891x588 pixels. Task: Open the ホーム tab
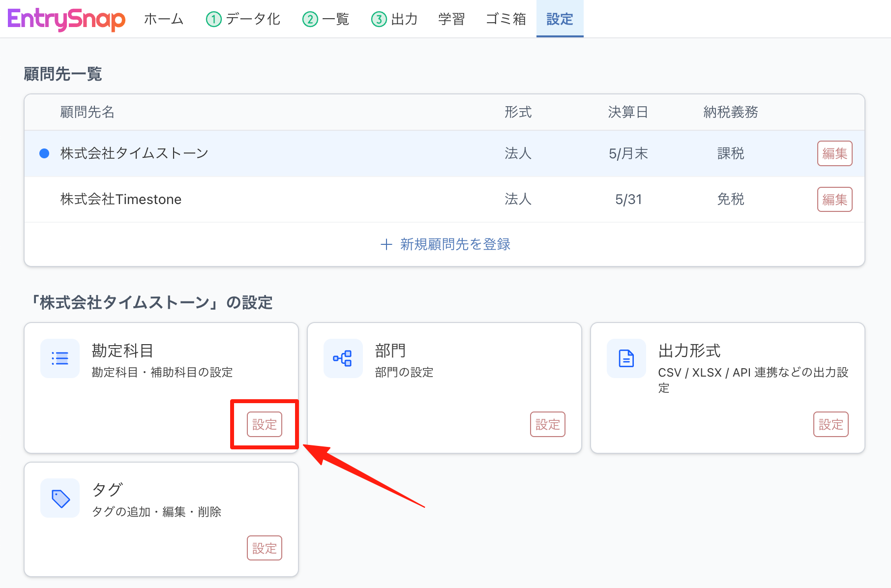(x=164, y=19)
